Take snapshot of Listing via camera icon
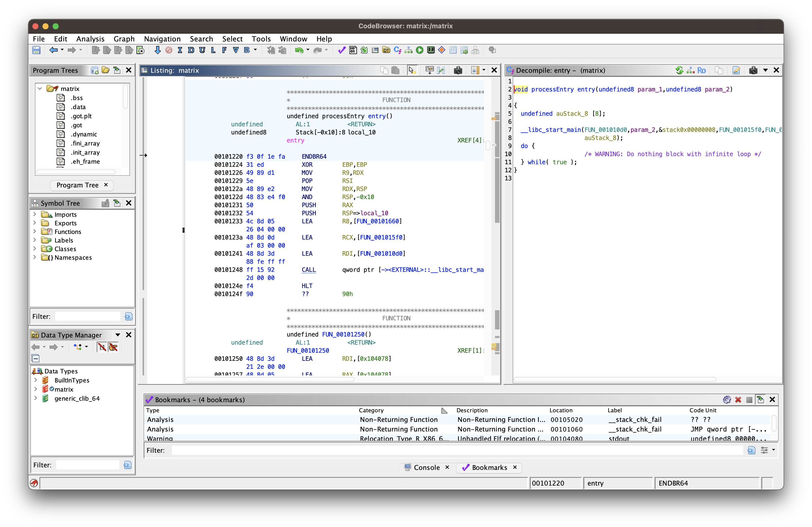Screen dimensions: 812x527 click(458, 70)
